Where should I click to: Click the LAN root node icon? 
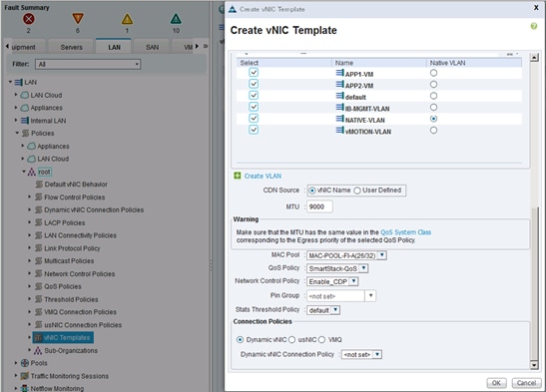coord(19,83)
